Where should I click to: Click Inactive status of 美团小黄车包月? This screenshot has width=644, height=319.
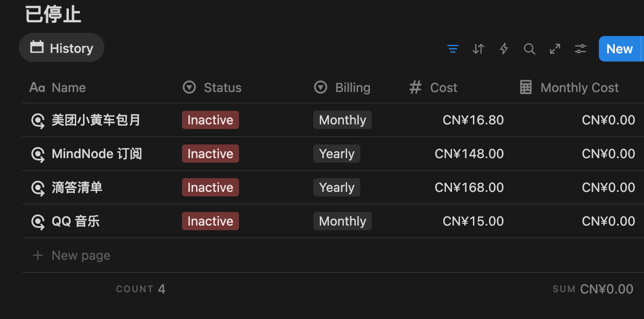pos(210,120)
